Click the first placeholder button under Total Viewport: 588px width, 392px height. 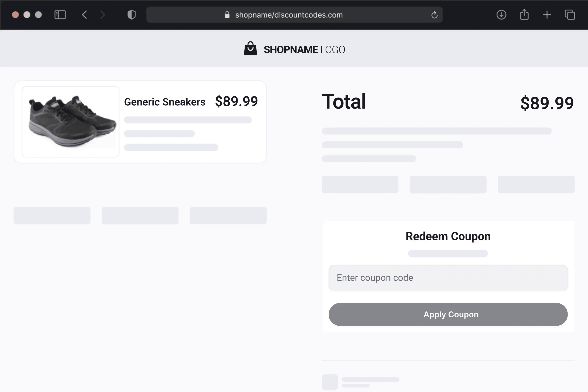click(x=360, y=185)
